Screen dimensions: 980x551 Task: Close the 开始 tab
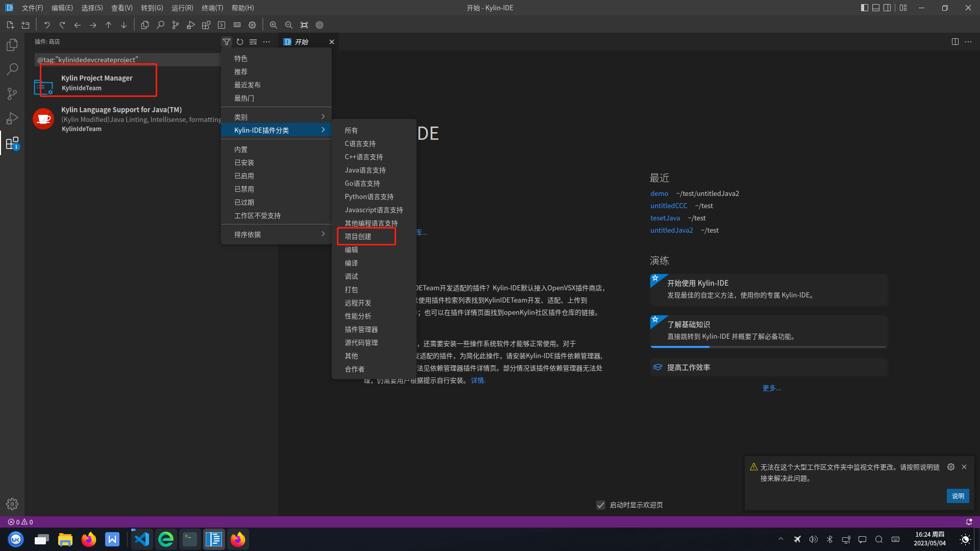tap(332, 42)
